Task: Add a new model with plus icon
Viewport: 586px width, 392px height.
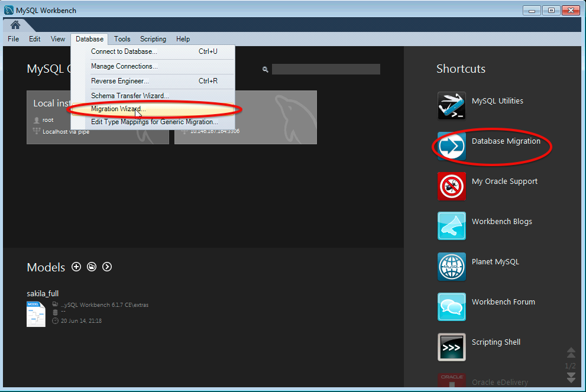Action: click(x=76, y=267)
